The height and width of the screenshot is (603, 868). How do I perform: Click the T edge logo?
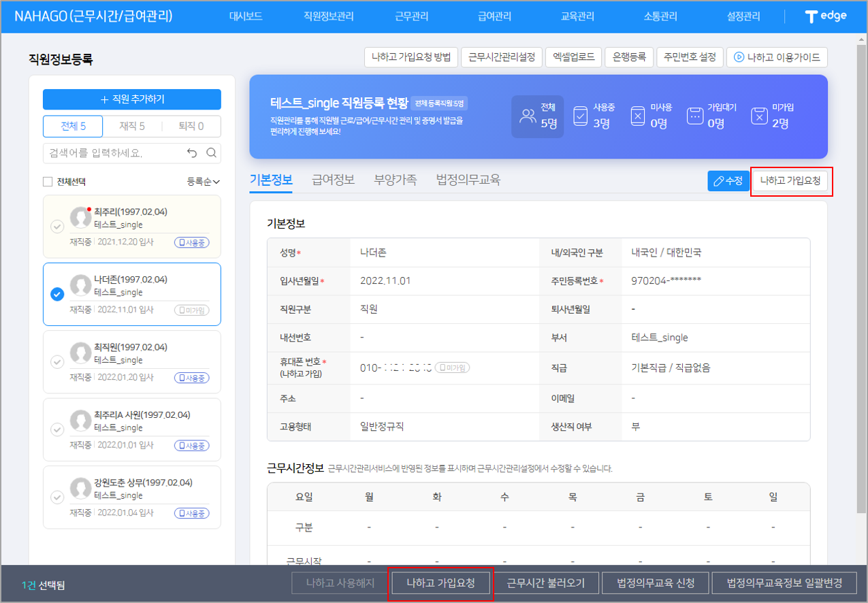click(x=825, y=16)
